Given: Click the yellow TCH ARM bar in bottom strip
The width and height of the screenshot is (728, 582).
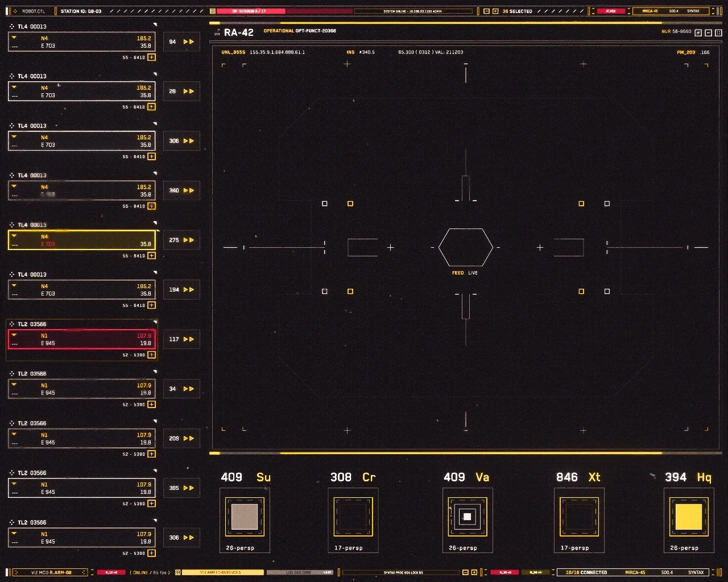Looking at the screenshot, I should [x=223, y=572].
